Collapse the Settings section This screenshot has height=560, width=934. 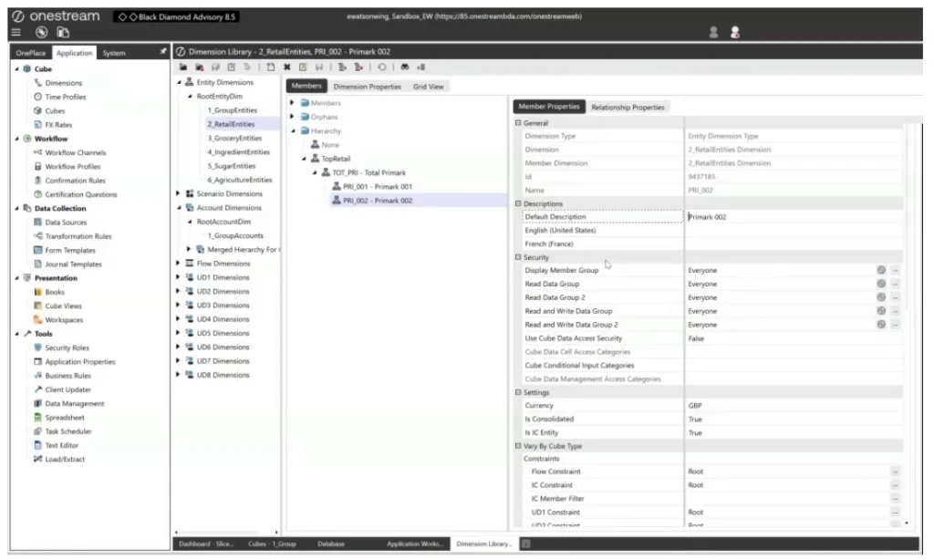518,392
